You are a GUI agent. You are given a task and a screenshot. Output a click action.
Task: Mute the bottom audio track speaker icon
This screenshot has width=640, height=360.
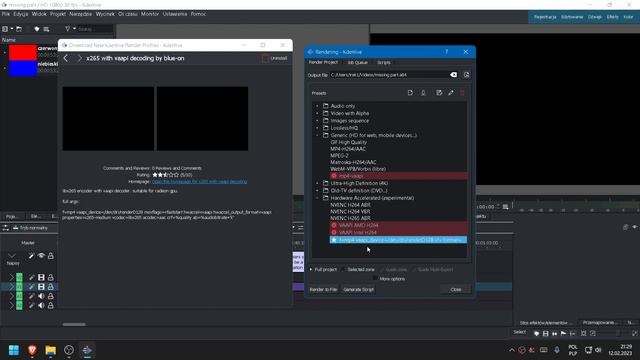tap(41, 305)
